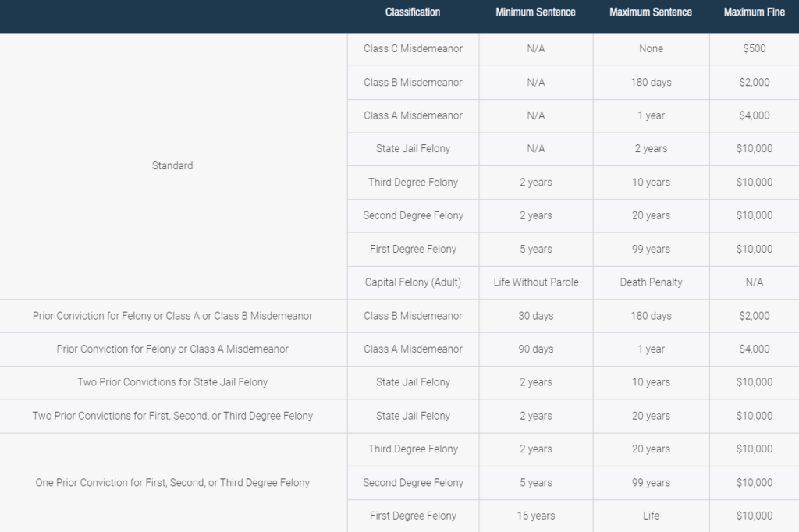799x532 pixels.
Task: Click the Life maximum sentence cell
Action: 651,516
